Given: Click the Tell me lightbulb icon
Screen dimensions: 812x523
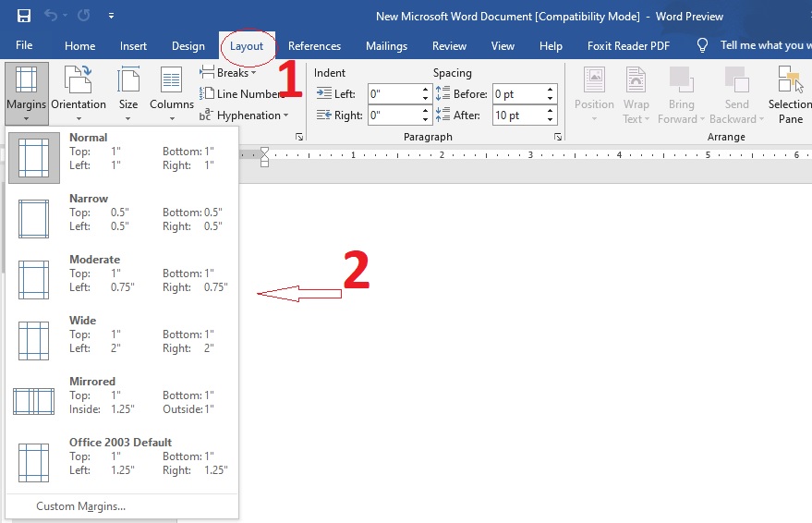Looking at the screenshot, I should pos(702,45).
